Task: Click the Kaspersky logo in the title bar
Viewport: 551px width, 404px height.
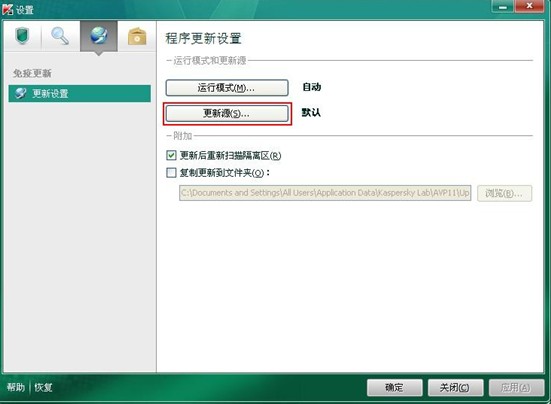Action: [x=7, y=9]
